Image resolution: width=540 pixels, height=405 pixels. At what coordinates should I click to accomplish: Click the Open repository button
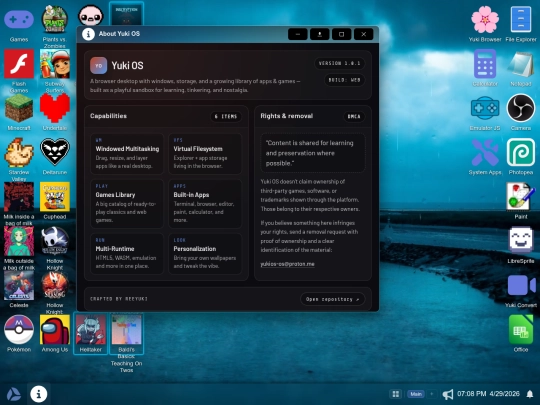(x=332, y=299)
